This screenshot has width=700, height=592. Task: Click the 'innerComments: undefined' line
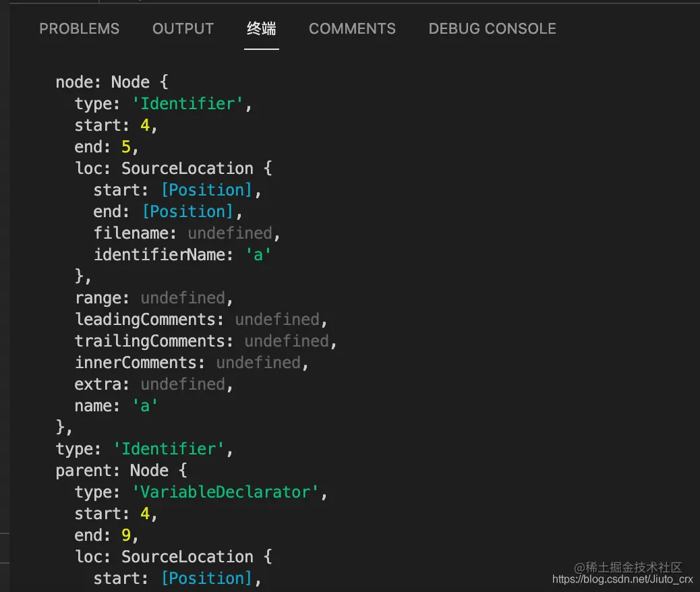point(192,363)
